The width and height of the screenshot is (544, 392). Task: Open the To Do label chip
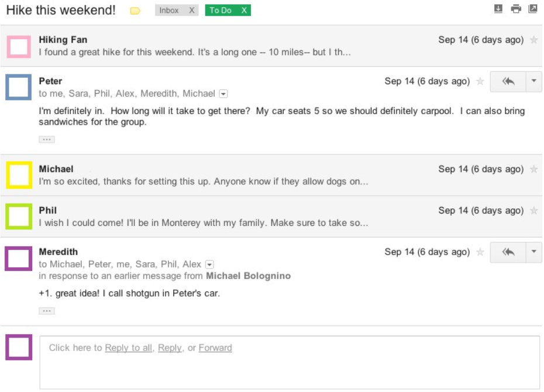tap(222, 10)
